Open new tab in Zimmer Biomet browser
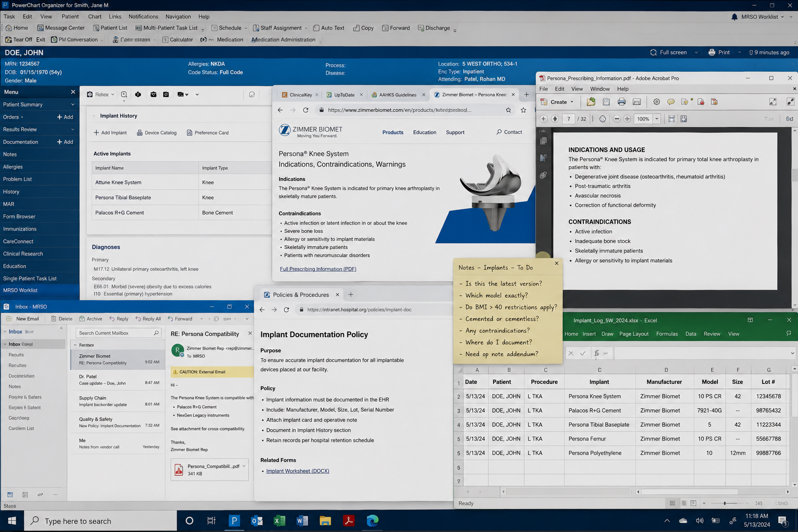The image size is (798, 532). point(526,95)
